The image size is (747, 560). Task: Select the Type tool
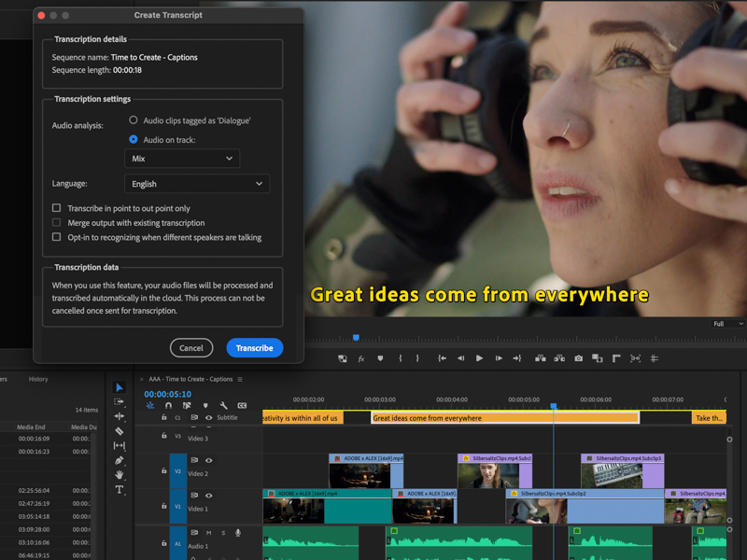[x=120, y=489]
